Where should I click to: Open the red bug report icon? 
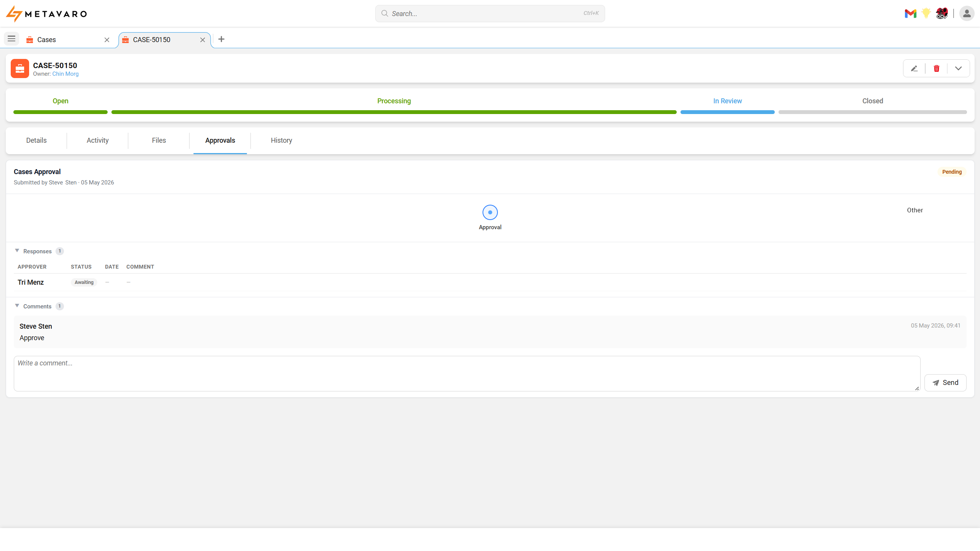tap(942, 13)
